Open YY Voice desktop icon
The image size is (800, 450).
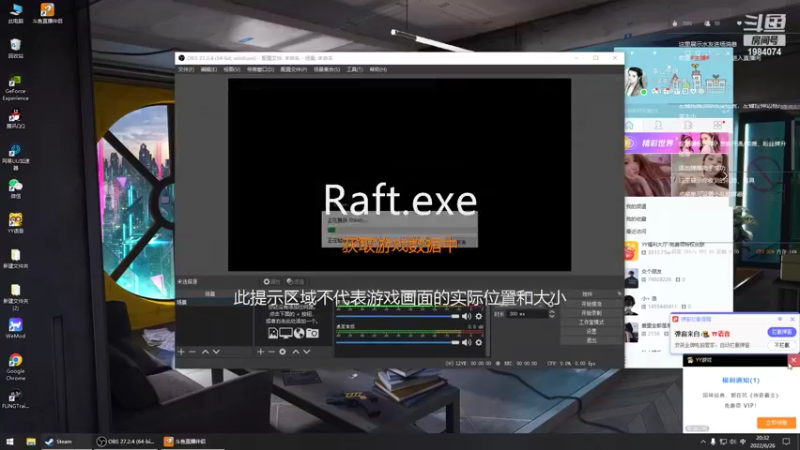(x=15, y=223)
